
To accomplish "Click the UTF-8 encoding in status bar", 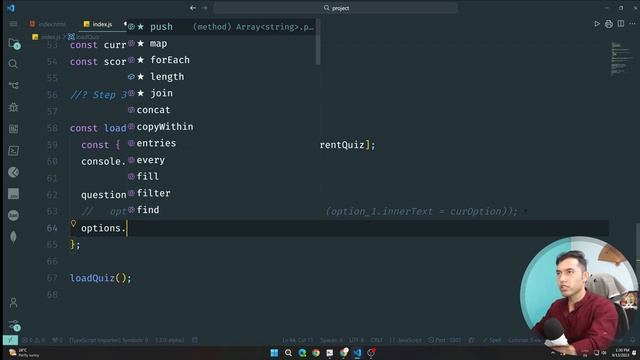I will click(356, 340).
